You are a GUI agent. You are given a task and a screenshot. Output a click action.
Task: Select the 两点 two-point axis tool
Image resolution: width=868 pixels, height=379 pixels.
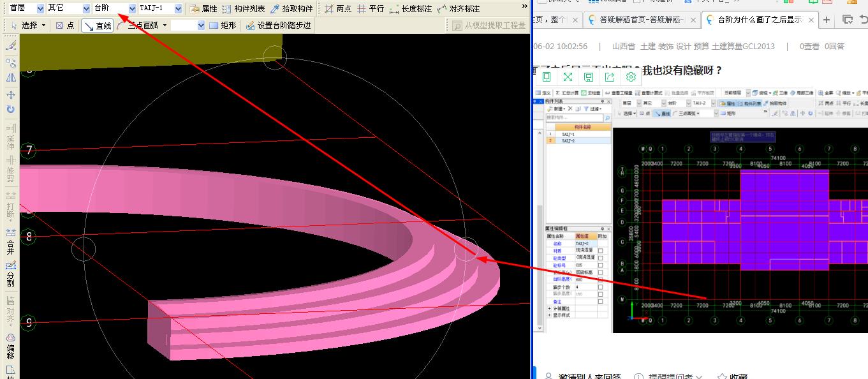click(337, 9)
